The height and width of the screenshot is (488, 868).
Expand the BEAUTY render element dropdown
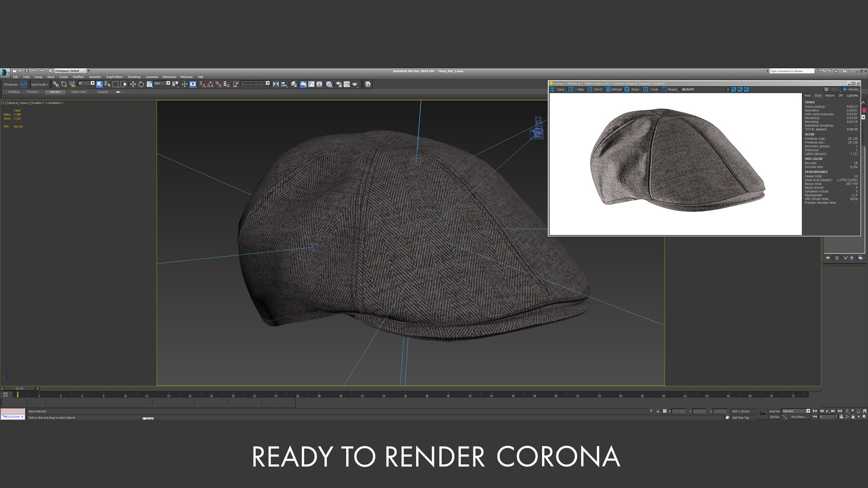[728, 90]
